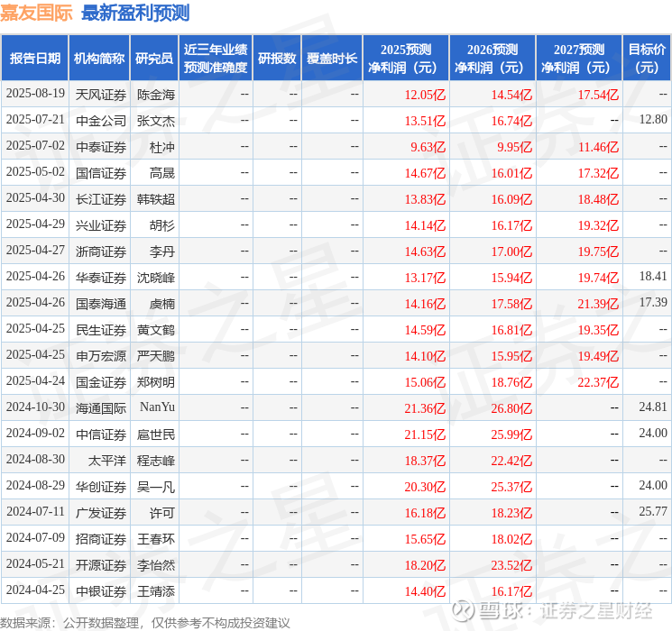Click the 20.30亿 profit value

(x=425, y=487)
